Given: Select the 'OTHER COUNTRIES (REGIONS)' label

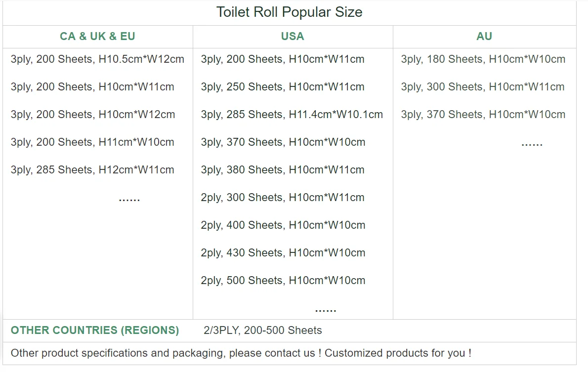Looking at the screenshot, I should click(95, 331).
